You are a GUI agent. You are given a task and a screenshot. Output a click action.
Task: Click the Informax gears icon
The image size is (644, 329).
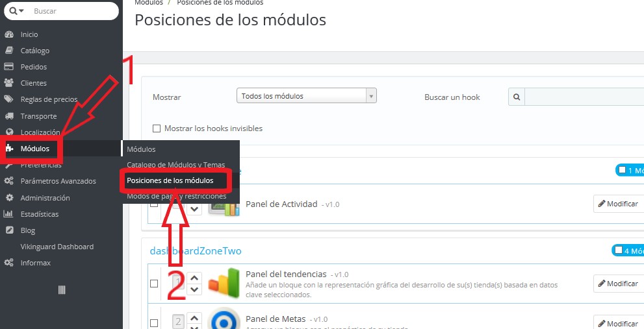pyautogui.click(x=9, y=263)
